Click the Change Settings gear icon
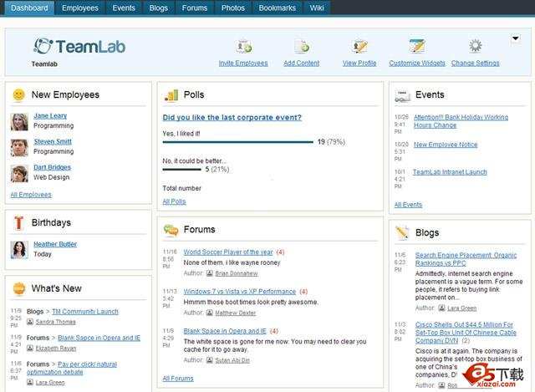The height and width of the screenshot is (392, 535). pyautogui.click(x=475, y=47)
